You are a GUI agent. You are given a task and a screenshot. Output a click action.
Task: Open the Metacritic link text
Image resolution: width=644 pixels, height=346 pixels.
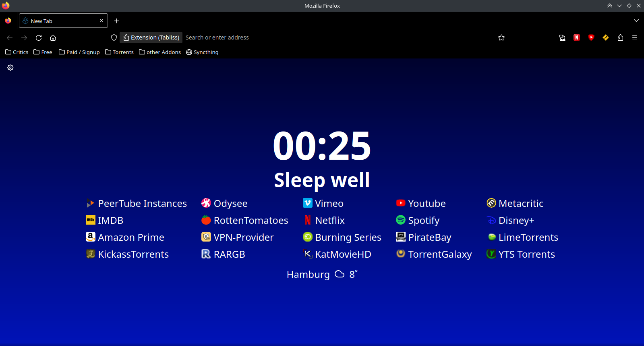[521, 203]
